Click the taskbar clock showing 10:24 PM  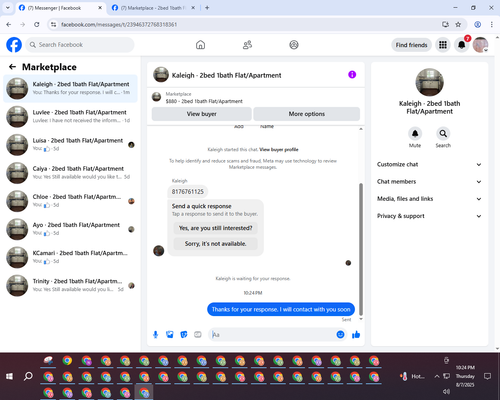(x=465, y=376)
